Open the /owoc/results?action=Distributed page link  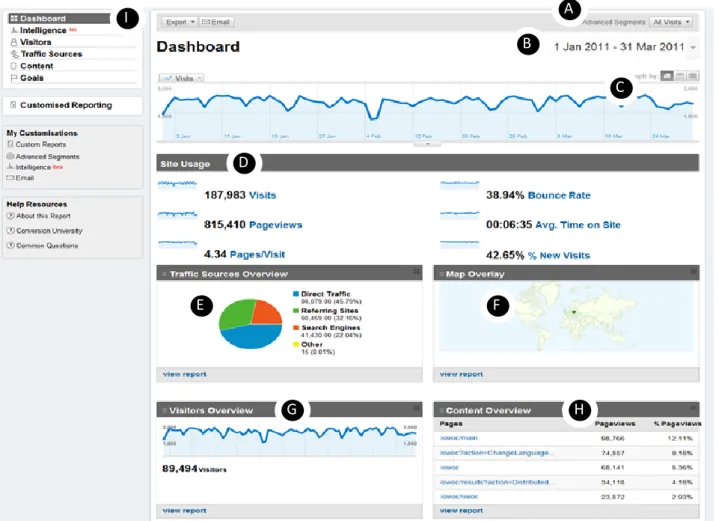(497, 482)
